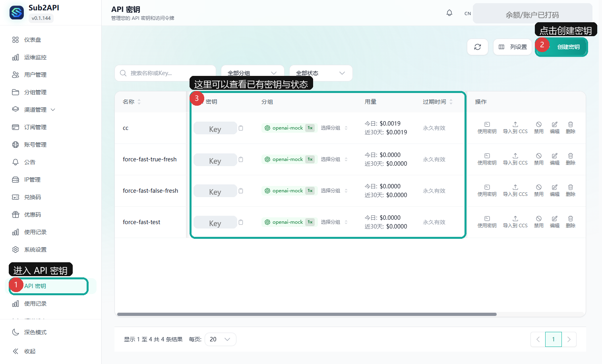Click openai-mock group tag in row cc
The width and height of the screenshot is (602, 364).
click(289, 128)
